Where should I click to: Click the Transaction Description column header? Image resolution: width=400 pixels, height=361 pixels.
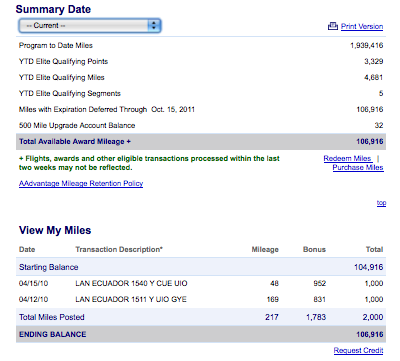(119, 250)
